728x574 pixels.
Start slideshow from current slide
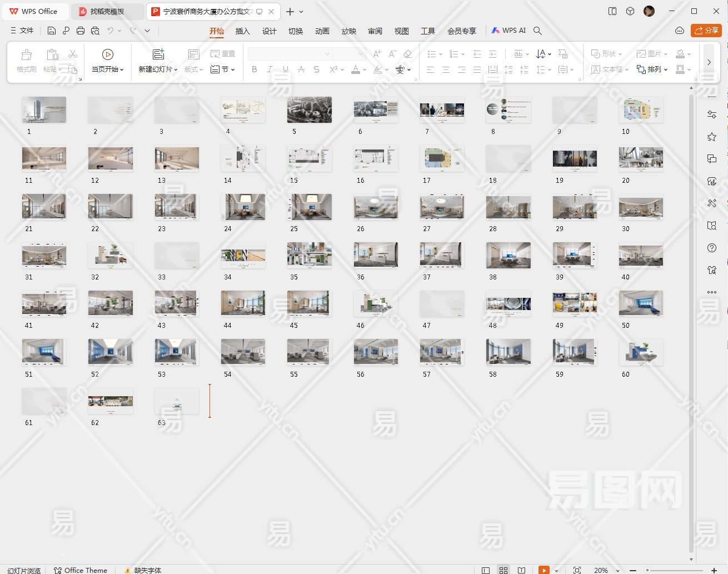coord(108,54)
